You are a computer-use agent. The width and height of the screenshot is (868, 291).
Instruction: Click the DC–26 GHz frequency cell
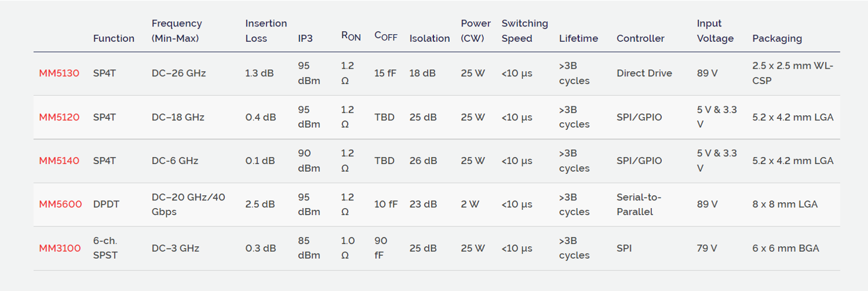(x=179, y=73)
